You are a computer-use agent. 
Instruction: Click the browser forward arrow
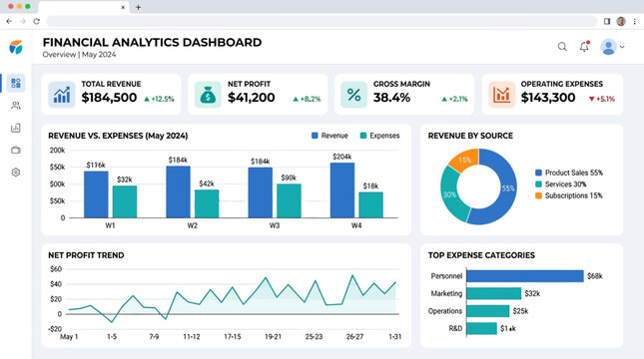pyautogui.click(x=23, y=21)
